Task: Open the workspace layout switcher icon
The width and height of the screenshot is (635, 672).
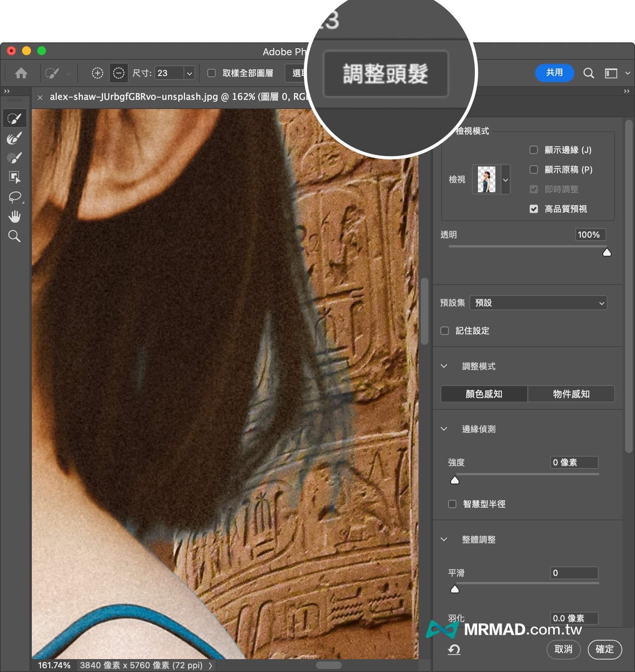Action: [x=611, y=73]
